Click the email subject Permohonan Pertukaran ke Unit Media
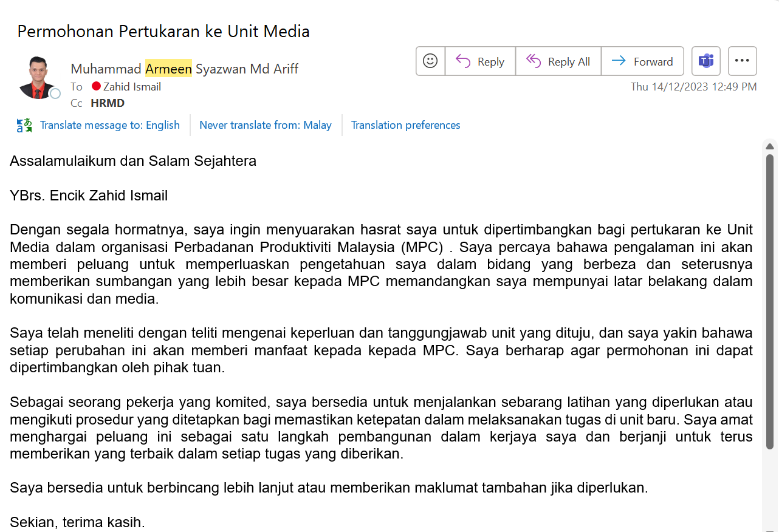Image resolution: width=779 pixels, height=532 pixels. pos(163,31)
